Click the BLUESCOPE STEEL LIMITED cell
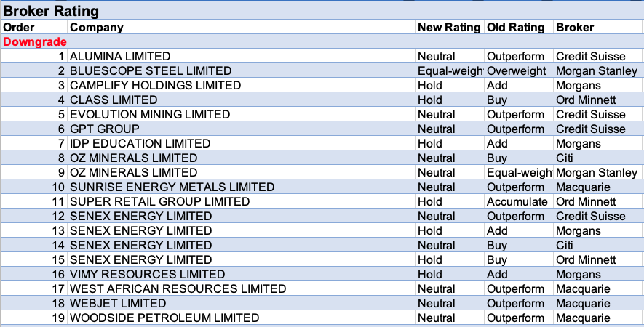This screenshot has height=327, width=644. pyautogui.click(x=151, y=70)
